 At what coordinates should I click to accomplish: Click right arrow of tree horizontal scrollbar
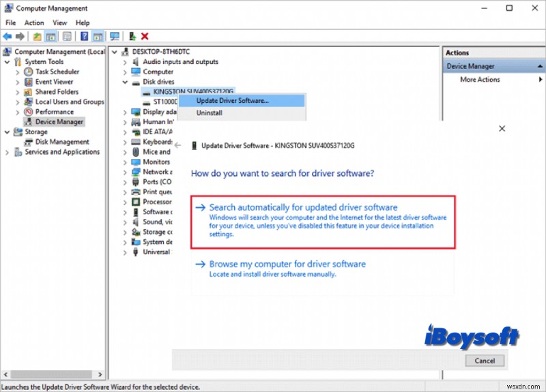tap(100, 374)
